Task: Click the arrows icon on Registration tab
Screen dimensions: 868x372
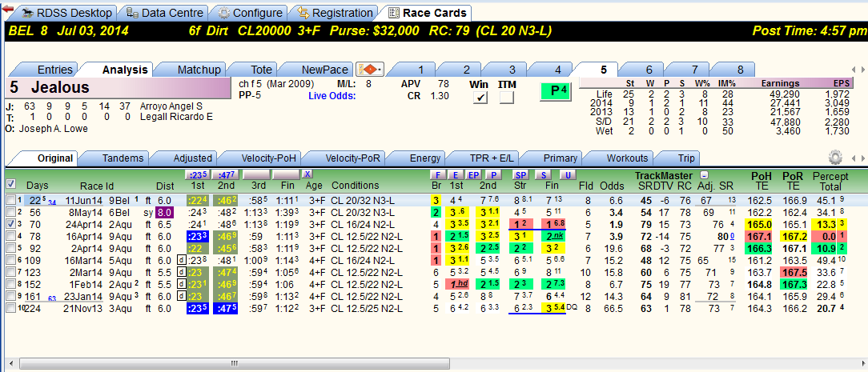Action: click(x=302, y=12)
